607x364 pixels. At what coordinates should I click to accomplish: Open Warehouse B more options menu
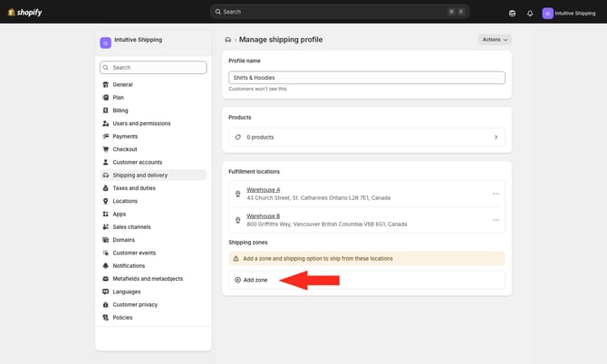click(496, 220)
